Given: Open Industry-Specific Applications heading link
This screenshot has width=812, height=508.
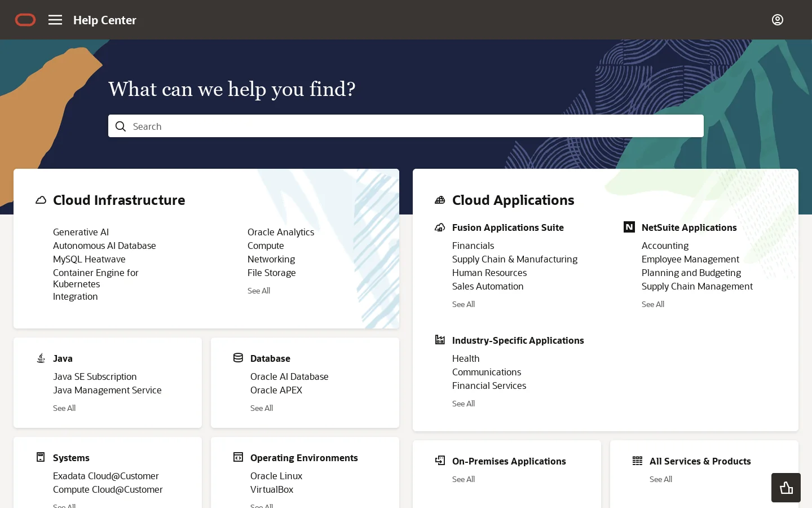Looking at the screenshot, I should (518, 340).
